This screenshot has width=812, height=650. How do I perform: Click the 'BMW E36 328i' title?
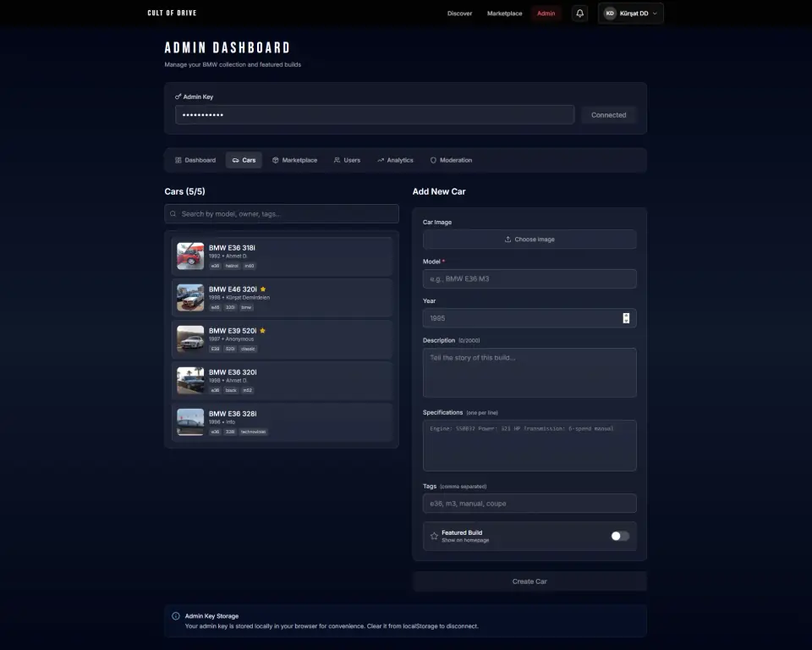tap(233, 414)
